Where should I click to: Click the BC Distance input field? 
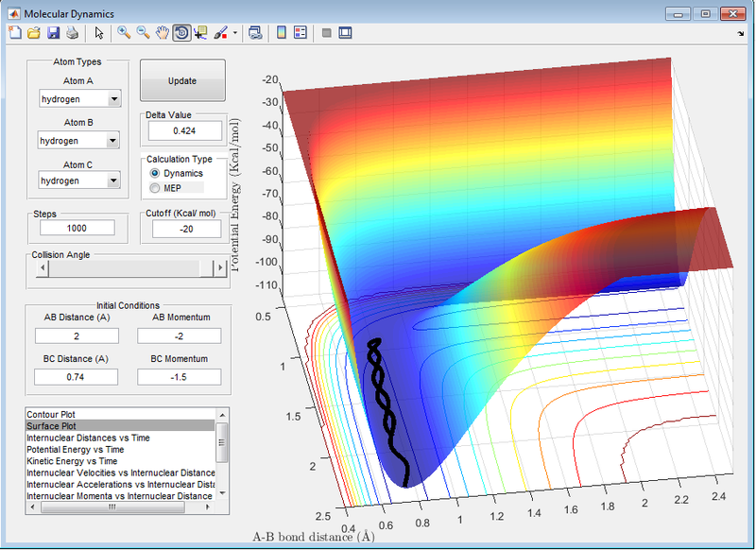pyautogui.click(x=76, y=377)
